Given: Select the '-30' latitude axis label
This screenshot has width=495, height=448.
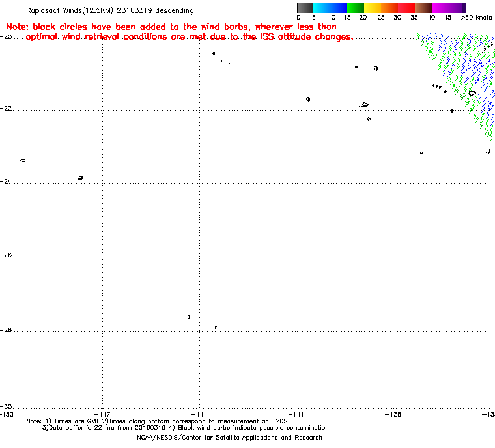Looking at the screenshot, I should [x=6, y=406].
